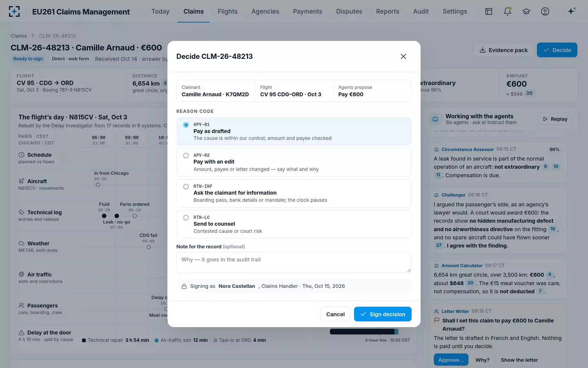The width and height of the screenshot is (588, 368).
Task: Click the lock icon beside Signing as
Action: coord(184,286)
